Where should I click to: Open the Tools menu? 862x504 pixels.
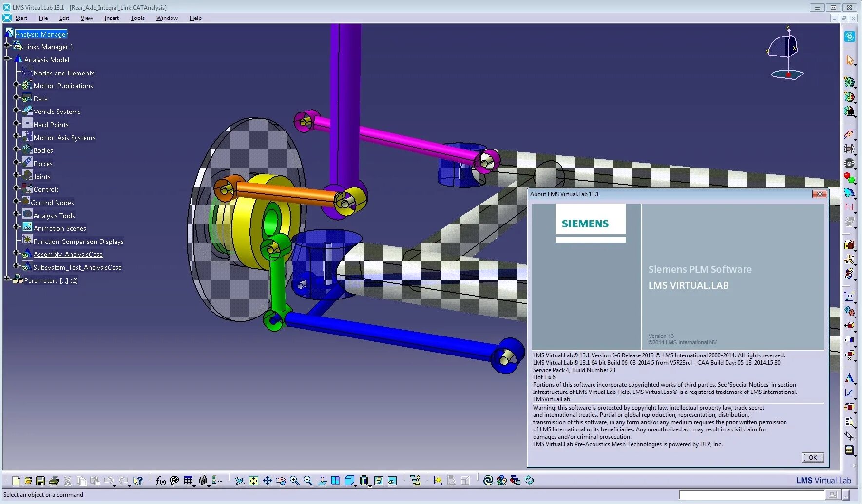[x=137, y=18]
